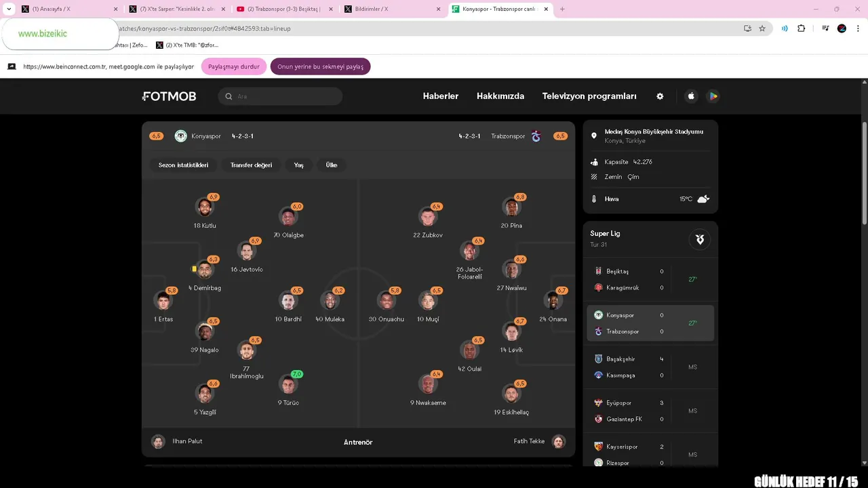The height and width of the screenshot is (488, 868).
Task: Open coach Ilhan Palut
Action: tap(177, 442)
